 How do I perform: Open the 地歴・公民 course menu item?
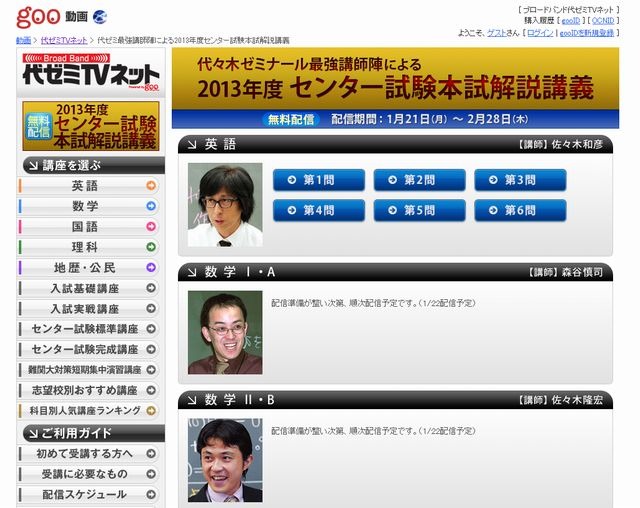tap(89, 267)
